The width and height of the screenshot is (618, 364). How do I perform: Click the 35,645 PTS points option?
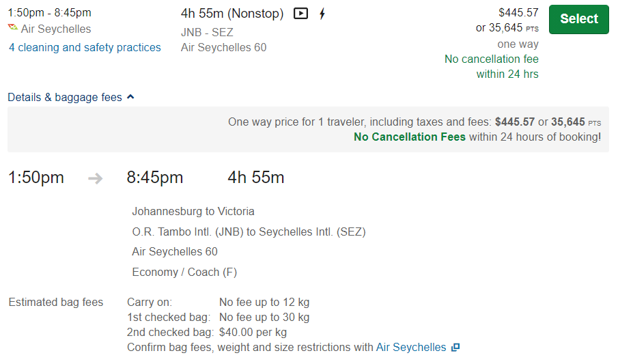click(507, 28)
